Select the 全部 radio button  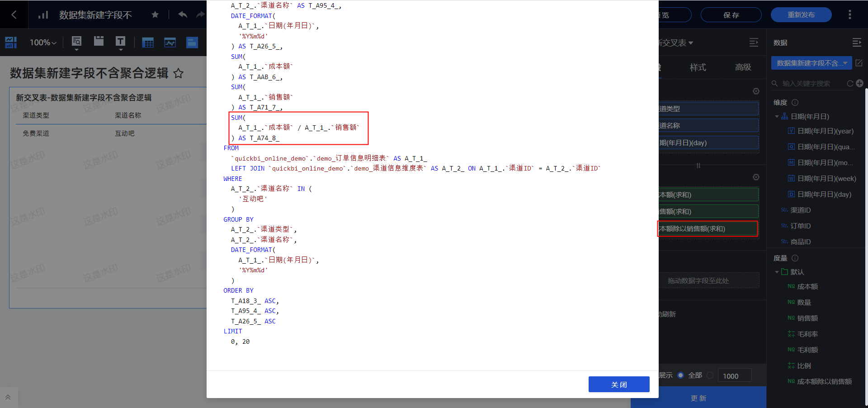pyautogui.click(x=681, y=375)
